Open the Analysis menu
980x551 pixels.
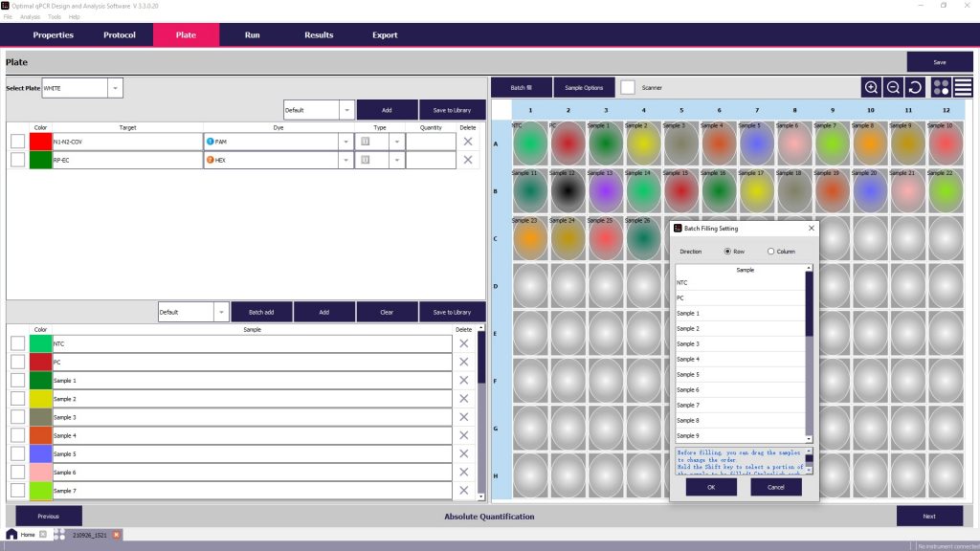tap(31, 16)
